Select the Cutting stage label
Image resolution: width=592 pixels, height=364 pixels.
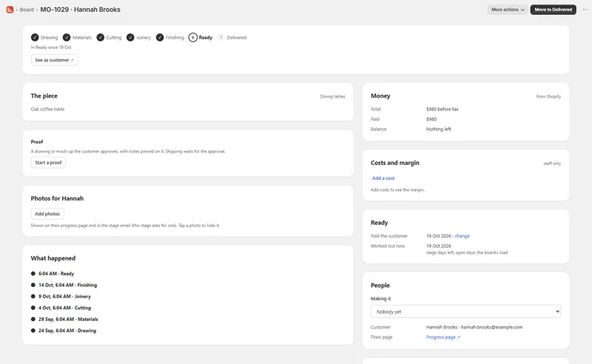tap(114, 38)
